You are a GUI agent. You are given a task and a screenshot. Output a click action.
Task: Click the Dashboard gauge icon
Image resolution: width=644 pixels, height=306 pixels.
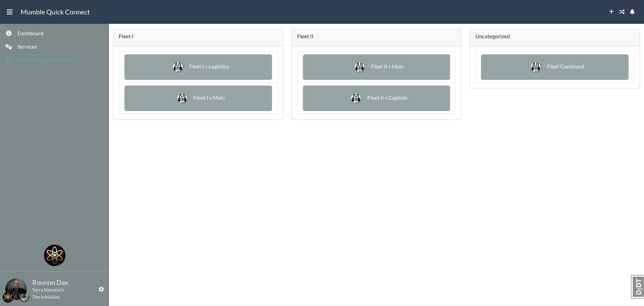[9, 33]
